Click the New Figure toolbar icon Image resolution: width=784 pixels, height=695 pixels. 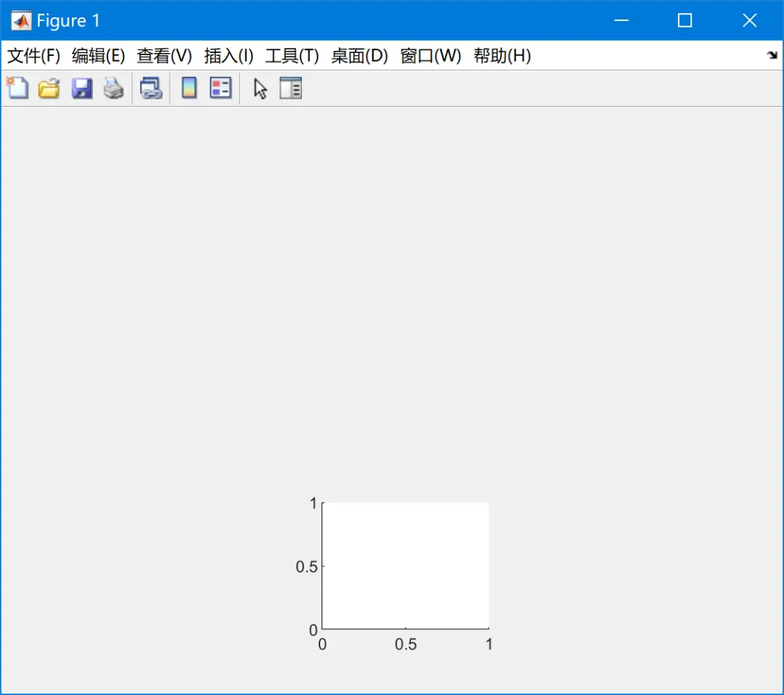click(x=17, y=89)
